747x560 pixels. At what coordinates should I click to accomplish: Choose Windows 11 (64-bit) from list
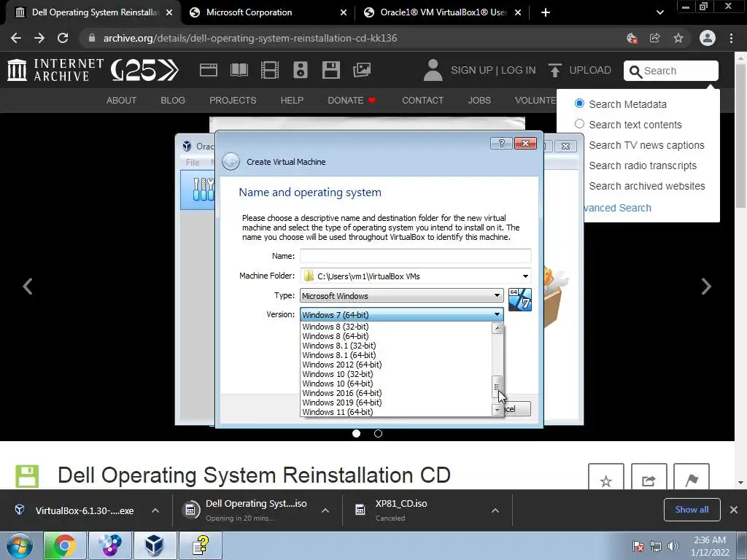337,412
